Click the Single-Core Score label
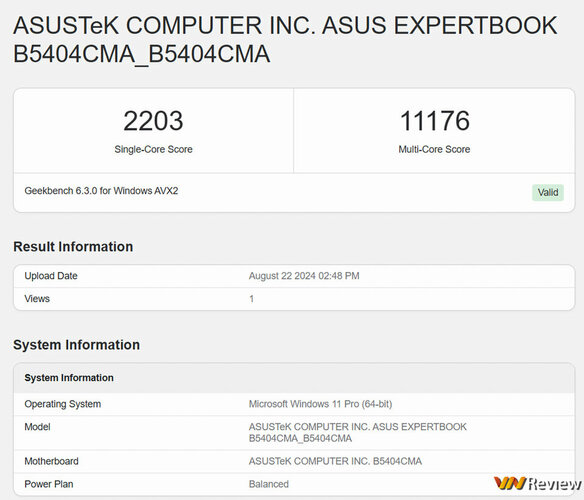The image size is (584, 500). coord(153,149)
